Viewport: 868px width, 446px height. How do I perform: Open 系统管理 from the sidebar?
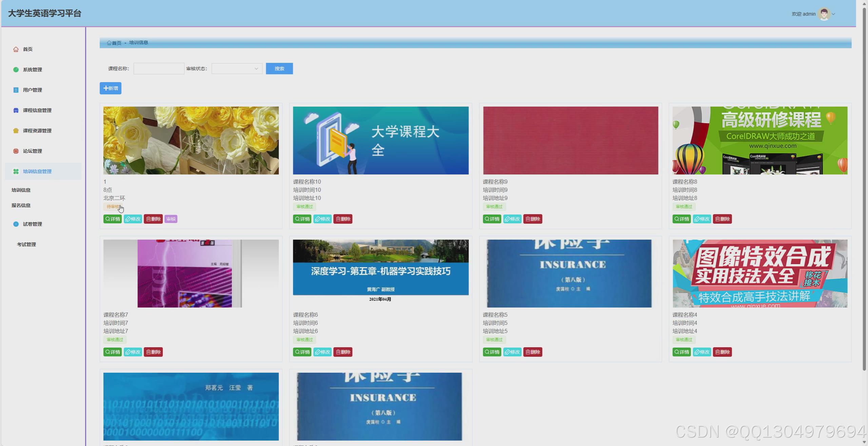(32, 69)
